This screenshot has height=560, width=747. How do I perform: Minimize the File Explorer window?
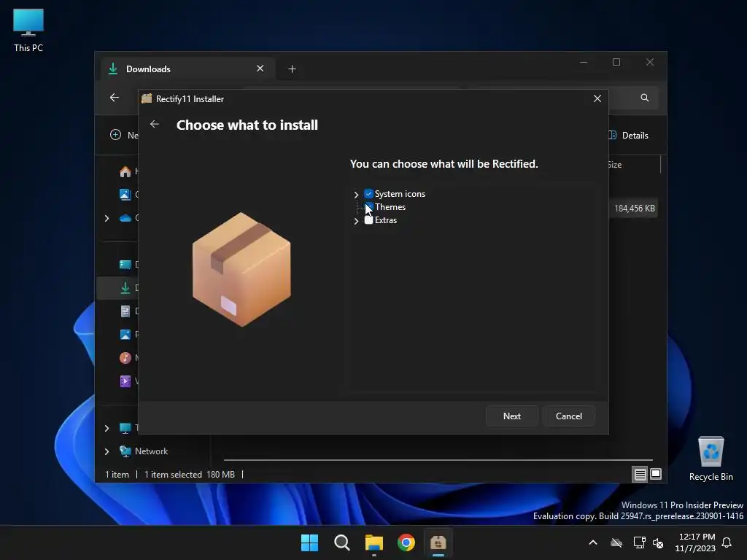[584, 63]
